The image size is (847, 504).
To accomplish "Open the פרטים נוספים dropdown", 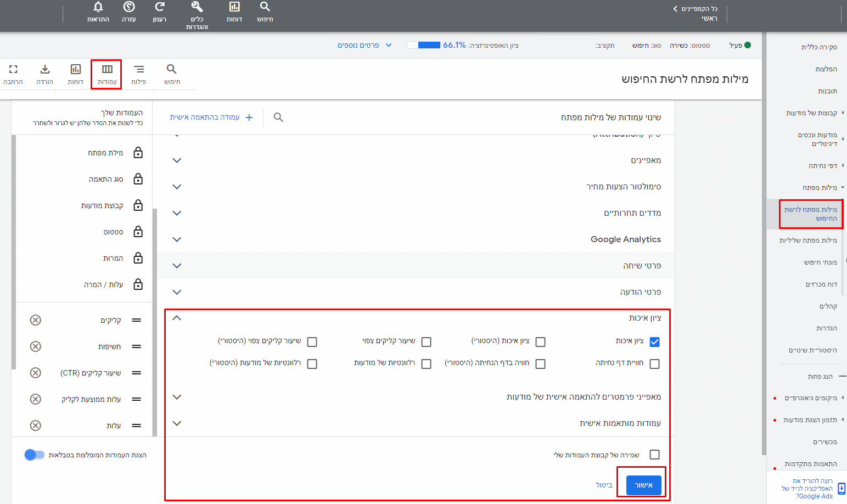I will coord(364,45).
